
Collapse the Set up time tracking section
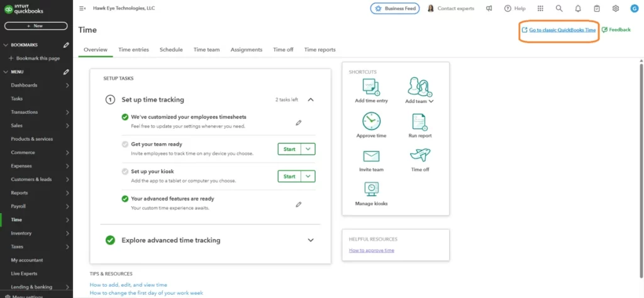[x=311, y=99]
